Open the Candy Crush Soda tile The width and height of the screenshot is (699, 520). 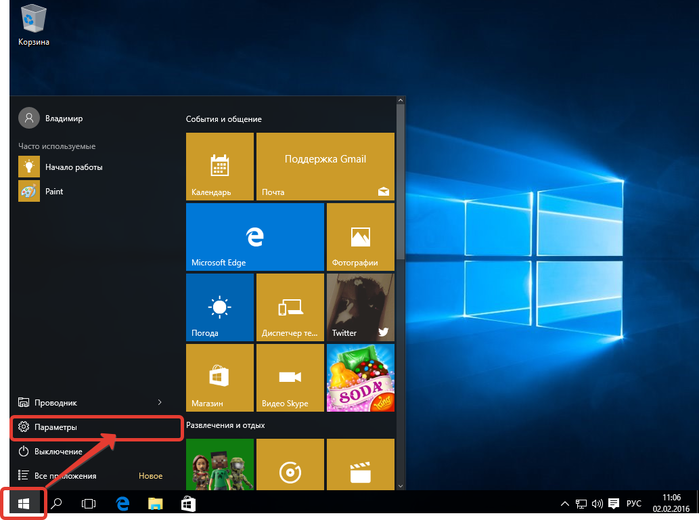(361, 378)
